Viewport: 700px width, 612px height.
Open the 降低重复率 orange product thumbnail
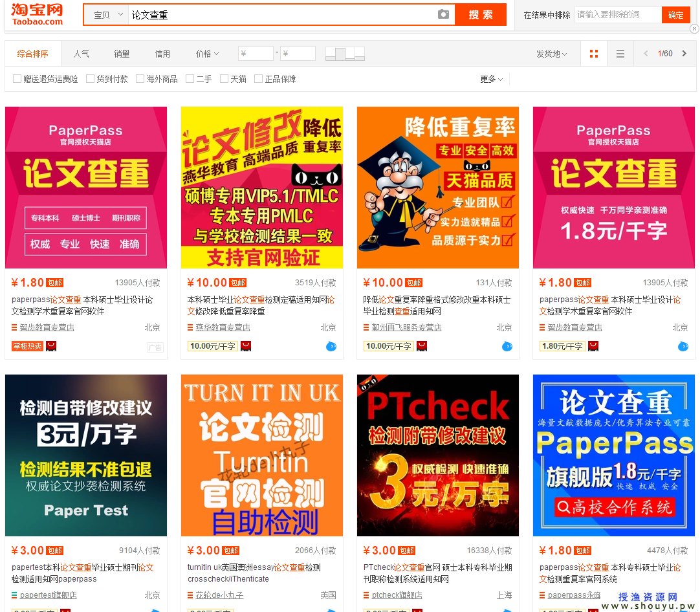(437, 188)
